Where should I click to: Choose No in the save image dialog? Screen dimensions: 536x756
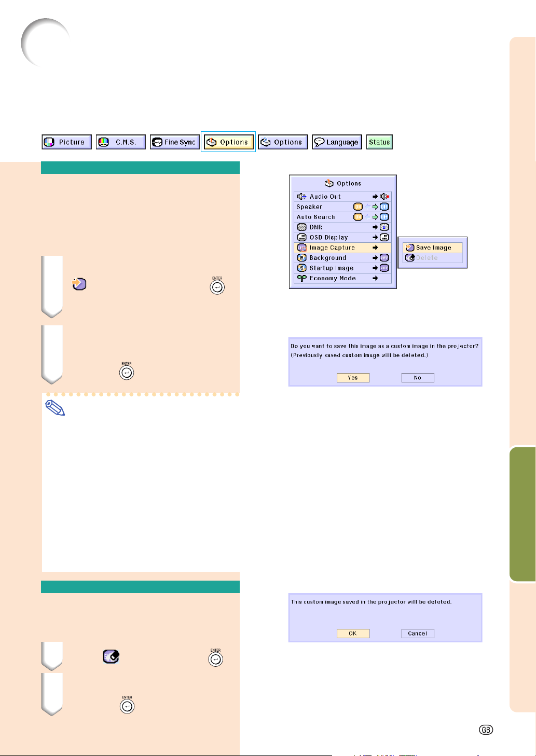pyautogui.click(x=418, y=378)
